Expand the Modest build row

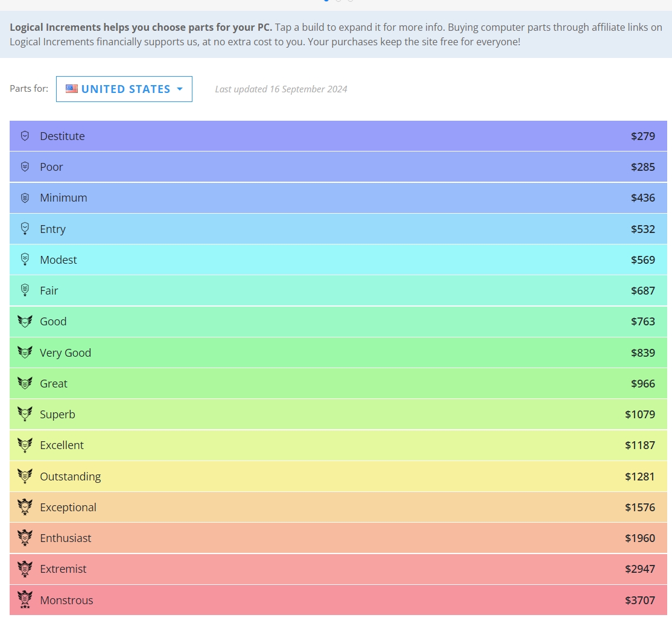(x=338, y=260)
